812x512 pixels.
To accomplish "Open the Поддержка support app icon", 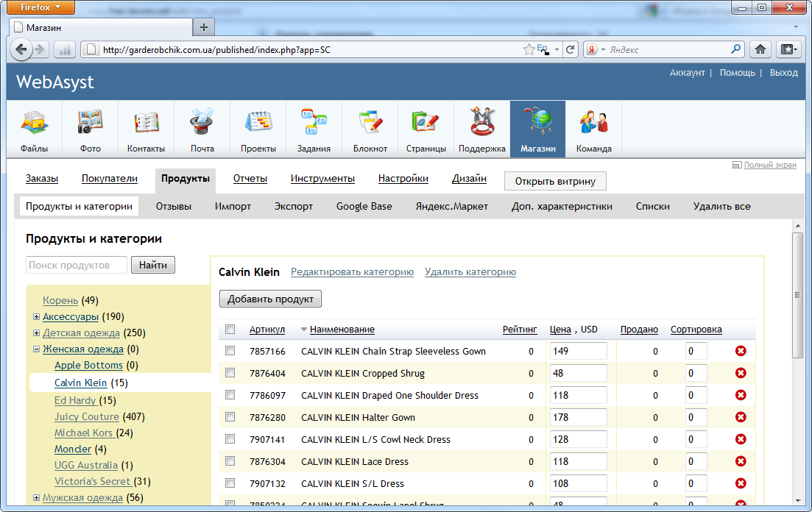I will [x=481, y=129].
